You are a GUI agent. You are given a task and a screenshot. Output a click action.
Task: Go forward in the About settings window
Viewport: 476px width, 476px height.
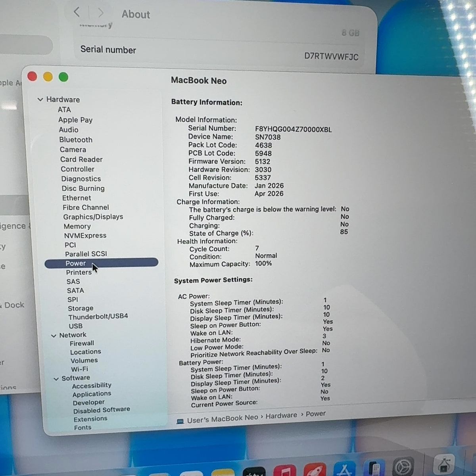pyautogui.click(x=101, y=13)
